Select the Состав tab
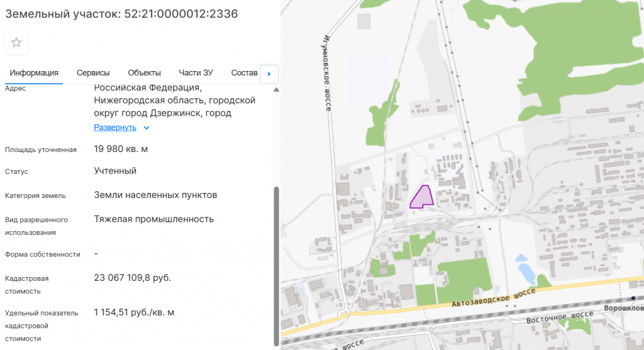 (x=244, y=73)
